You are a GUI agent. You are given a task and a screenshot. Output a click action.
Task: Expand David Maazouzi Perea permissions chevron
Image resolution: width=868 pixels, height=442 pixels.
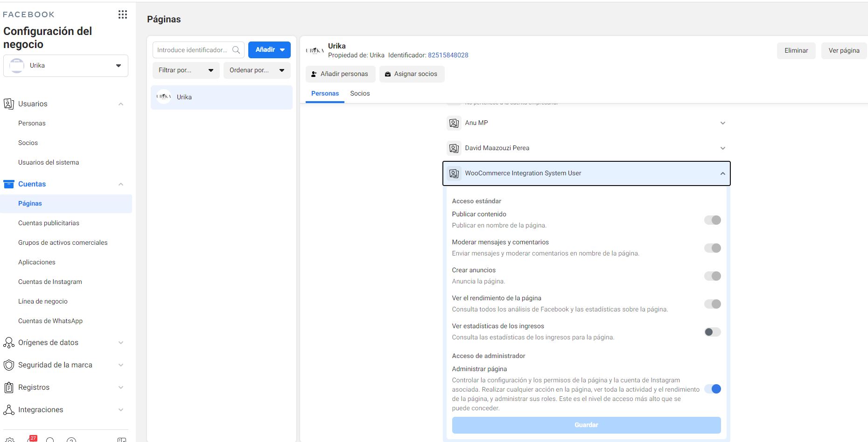[722, 148]
